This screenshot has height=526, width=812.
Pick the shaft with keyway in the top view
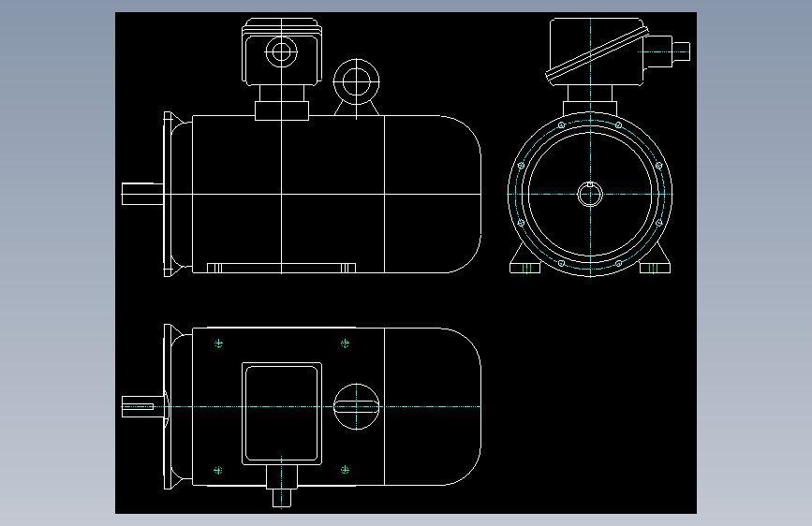click(x=143, y=406)
